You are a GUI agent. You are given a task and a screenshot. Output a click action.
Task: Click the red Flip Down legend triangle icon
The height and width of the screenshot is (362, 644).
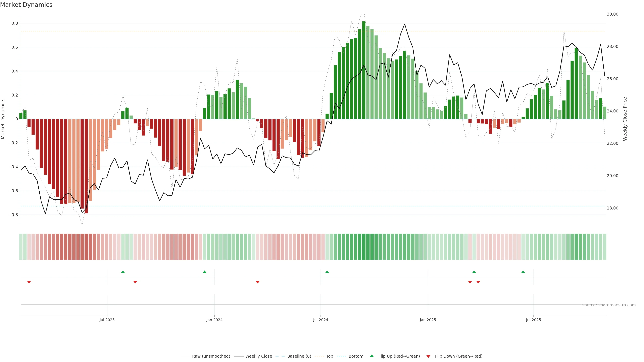[428, 356]
